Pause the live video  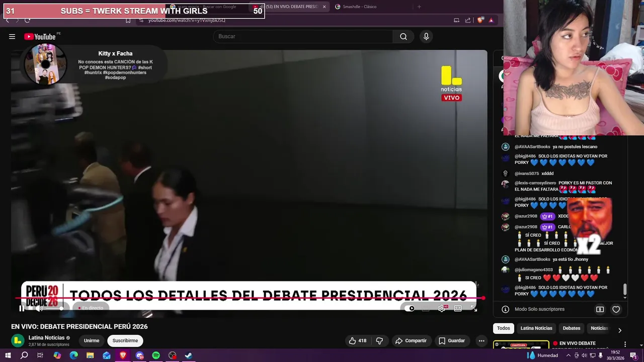pyautogui.click(x=22, y=308)
